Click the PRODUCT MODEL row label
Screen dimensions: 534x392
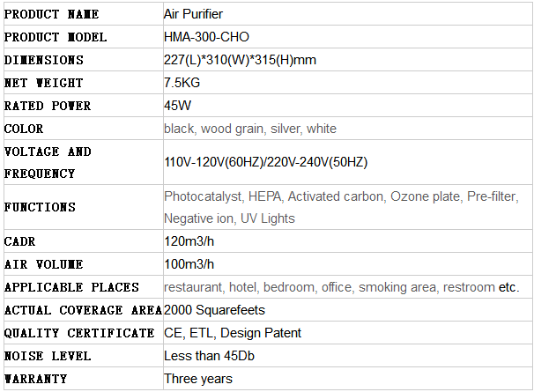[56, 37]
